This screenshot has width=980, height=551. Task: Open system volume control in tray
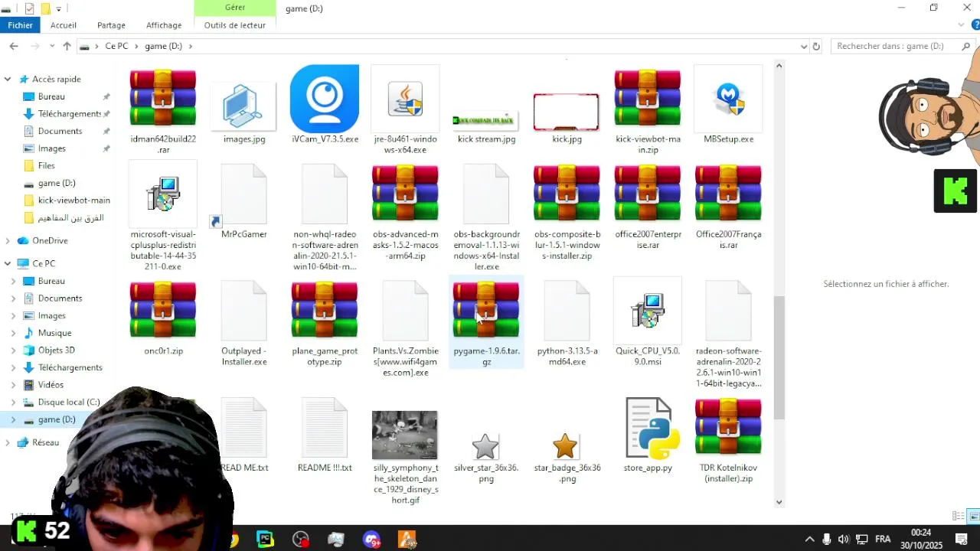coord(843,540)
